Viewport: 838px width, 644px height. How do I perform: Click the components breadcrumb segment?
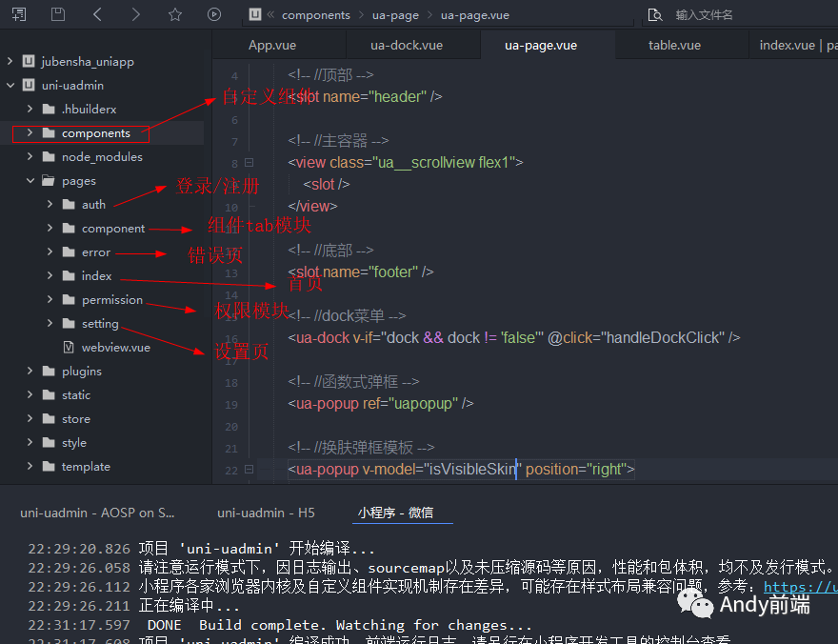316,15
